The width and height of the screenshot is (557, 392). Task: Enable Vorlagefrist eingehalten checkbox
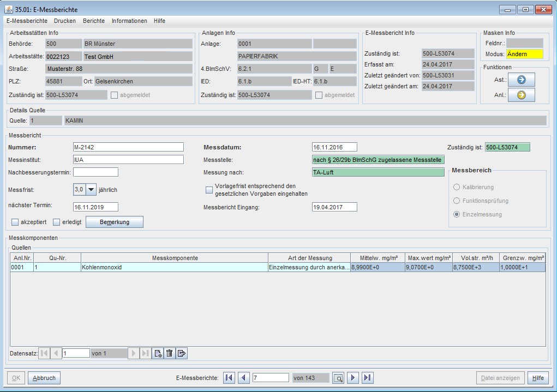point(209,190)
